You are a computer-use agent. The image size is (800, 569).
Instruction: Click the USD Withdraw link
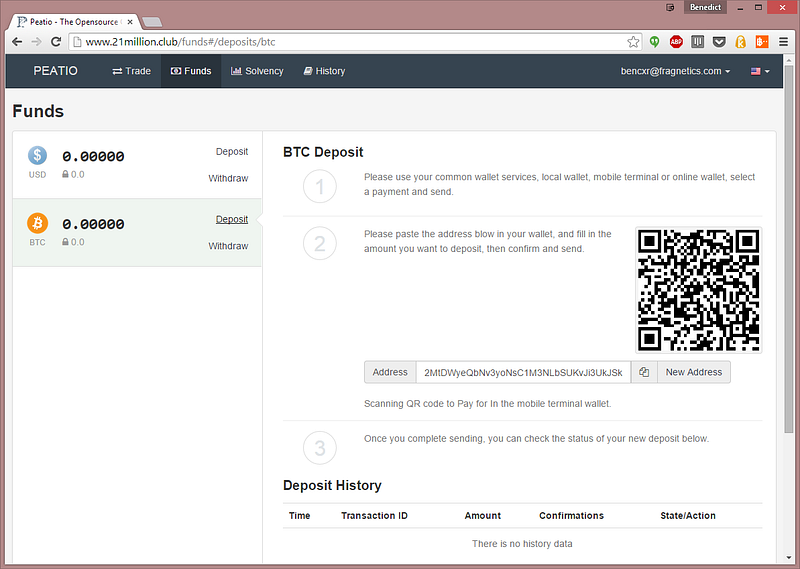click(228, 178)
